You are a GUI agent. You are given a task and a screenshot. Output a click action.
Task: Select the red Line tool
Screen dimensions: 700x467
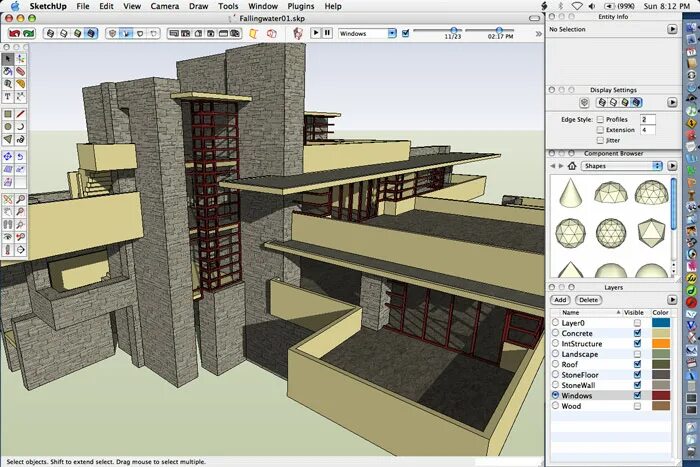(x=21, y=114)
